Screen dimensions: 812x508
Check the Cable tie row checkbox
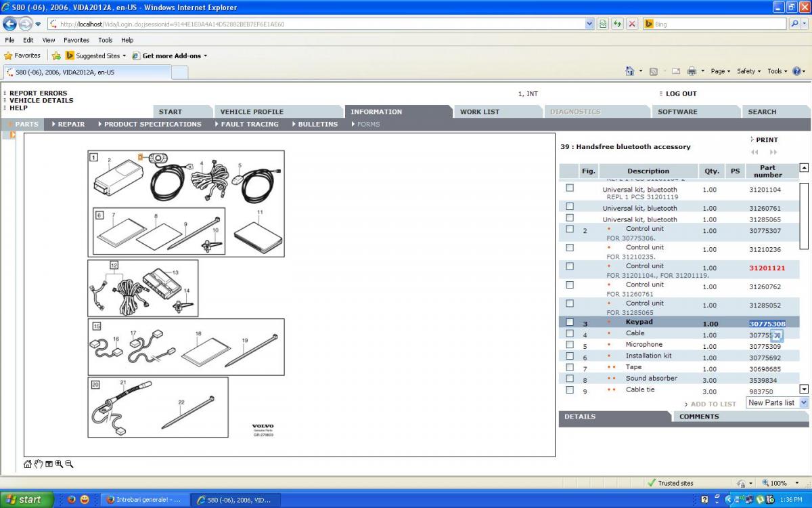(x=570, y=390)
